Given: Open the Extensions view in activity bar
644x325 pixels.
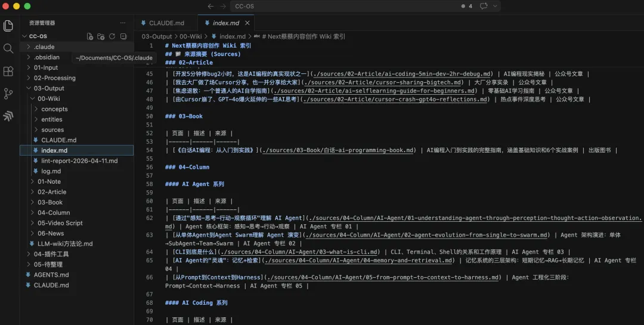Looking at the screenshot, I should click(x=8, y=71).
